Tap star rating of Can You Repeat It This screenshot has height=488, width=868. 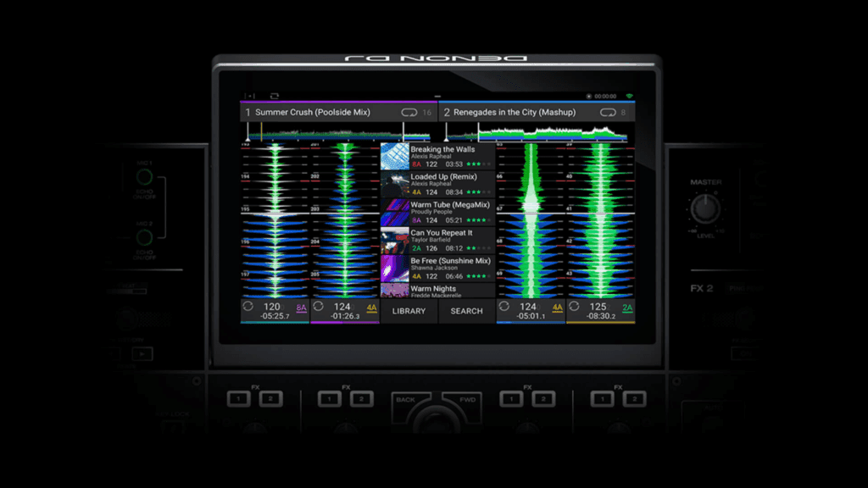478,248
